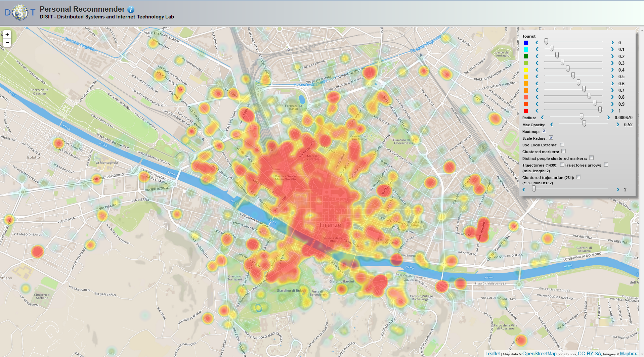Decrease the blue 0 threshold with left arrow
The width and height of the screenshot is (644, 357).
click(537, 42)
